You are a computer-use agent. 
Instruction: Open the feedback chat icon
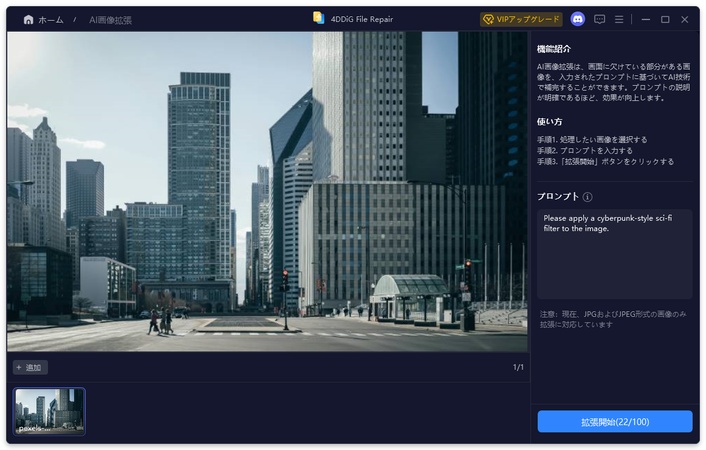point(599,19)
